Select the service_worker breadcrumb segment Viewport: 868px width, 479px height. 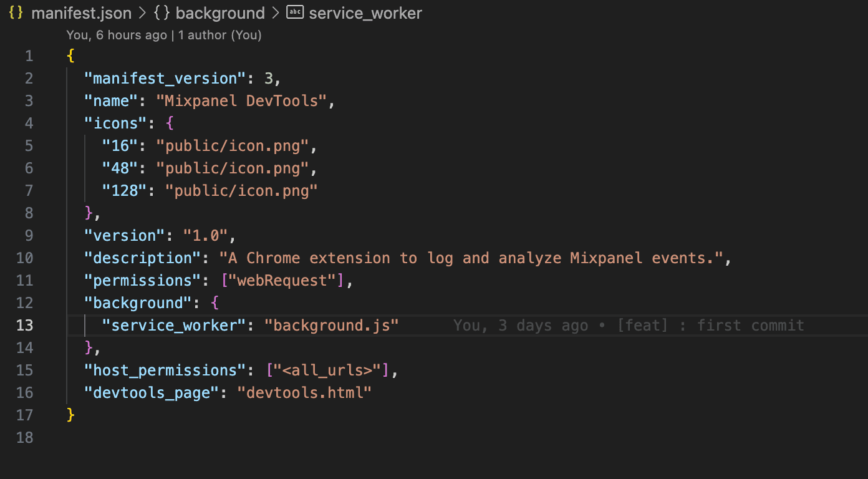pos(365,13)
